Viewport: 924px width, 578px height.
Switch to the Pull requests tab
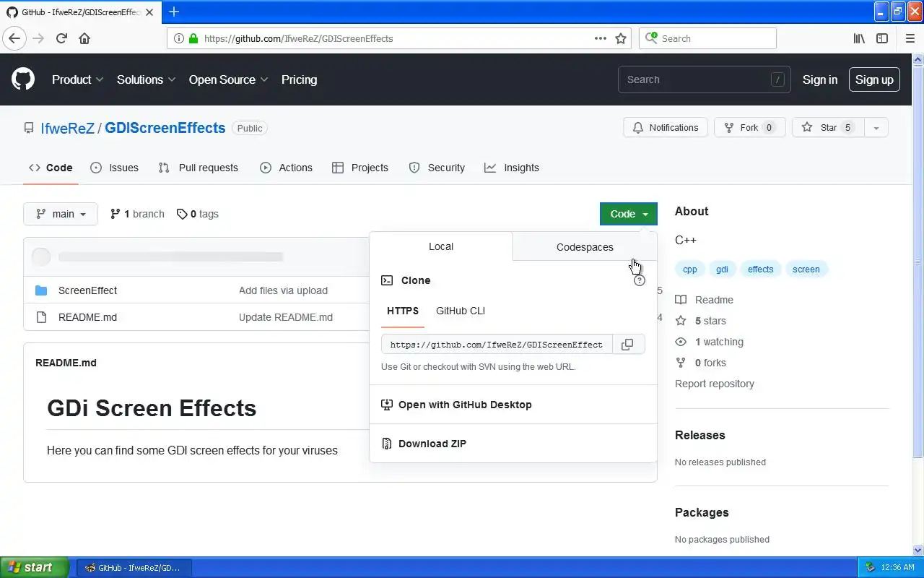click(199, 168)
